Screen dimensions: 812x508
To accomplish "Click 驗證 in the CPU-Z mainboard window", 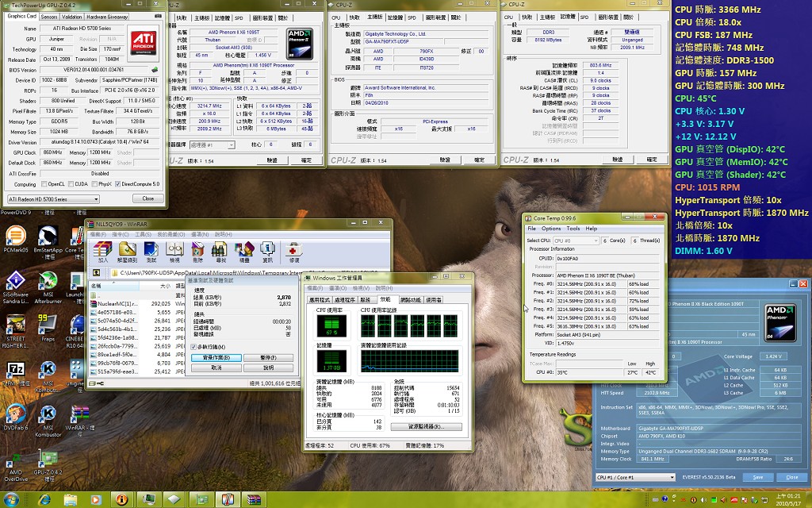I will click(445, 160).
